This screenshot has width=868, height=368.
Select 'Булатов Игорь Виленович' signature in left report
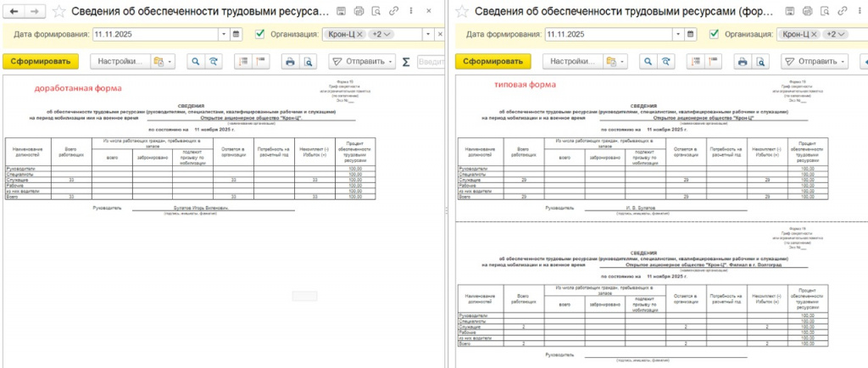(x=200, y=208)
